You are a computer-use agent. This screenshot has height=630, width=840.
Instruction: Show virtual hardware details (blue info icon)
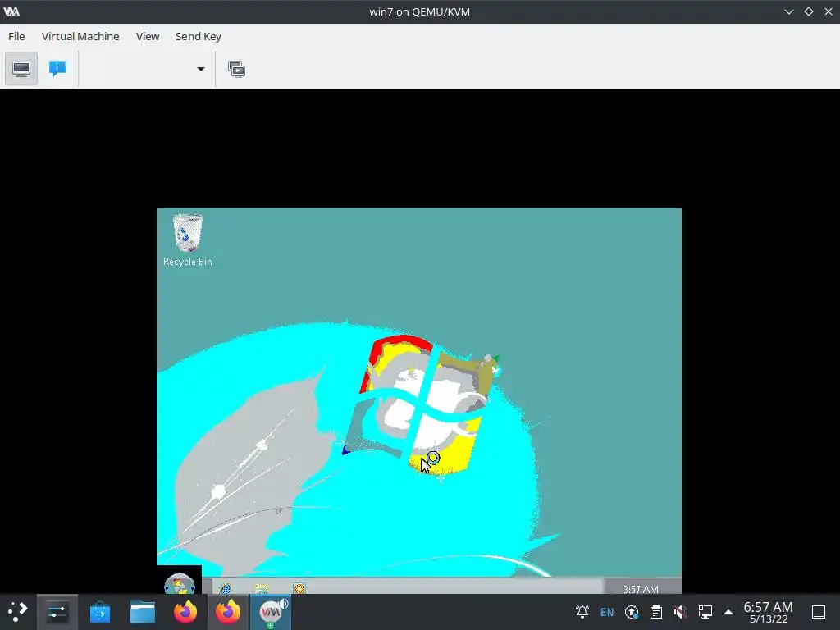[x=57, y=69]
